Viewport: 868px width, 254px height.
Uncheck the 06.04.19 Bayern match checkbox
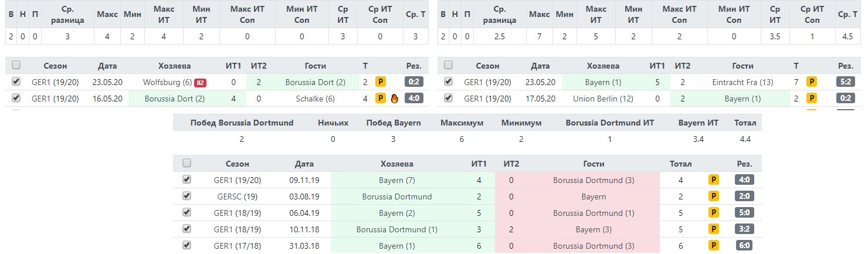tap(187, 212)
